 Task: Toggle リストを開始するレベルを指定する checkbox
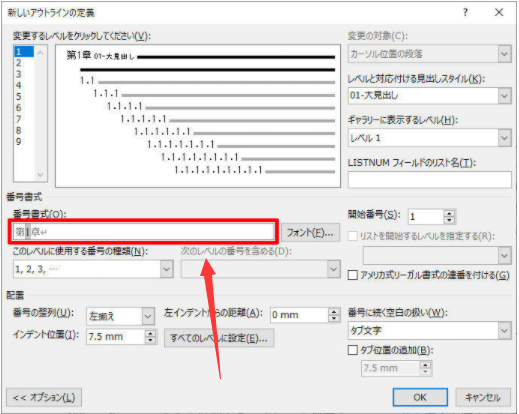[x=353, y=236]
